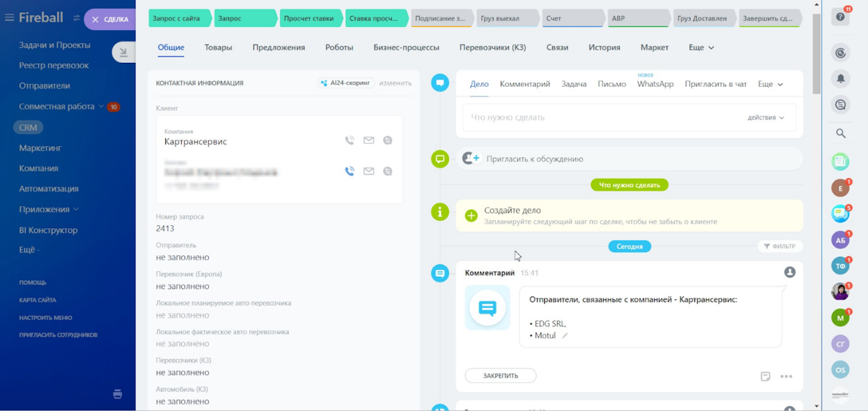The image size is (868, 411).
Task: Click the search magnifier in right sidebar
Action: click(840, 133)
